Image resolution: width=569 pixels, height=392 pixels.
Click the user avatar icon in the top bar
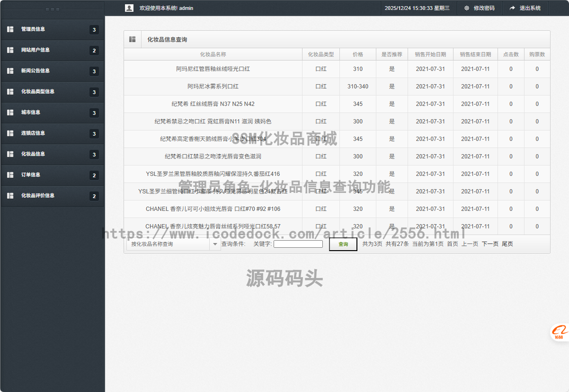(x=129, y=8)
